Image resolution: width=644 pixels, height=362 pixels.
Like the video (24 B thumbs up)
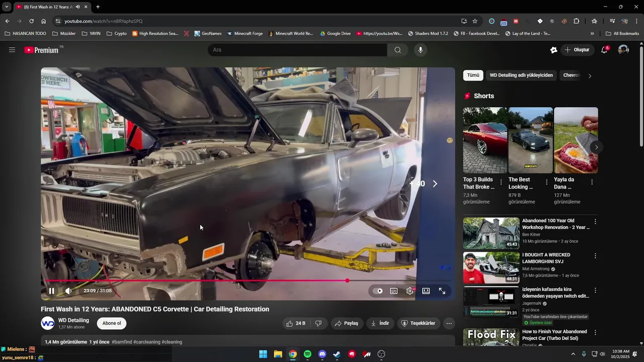coord(296,323)
